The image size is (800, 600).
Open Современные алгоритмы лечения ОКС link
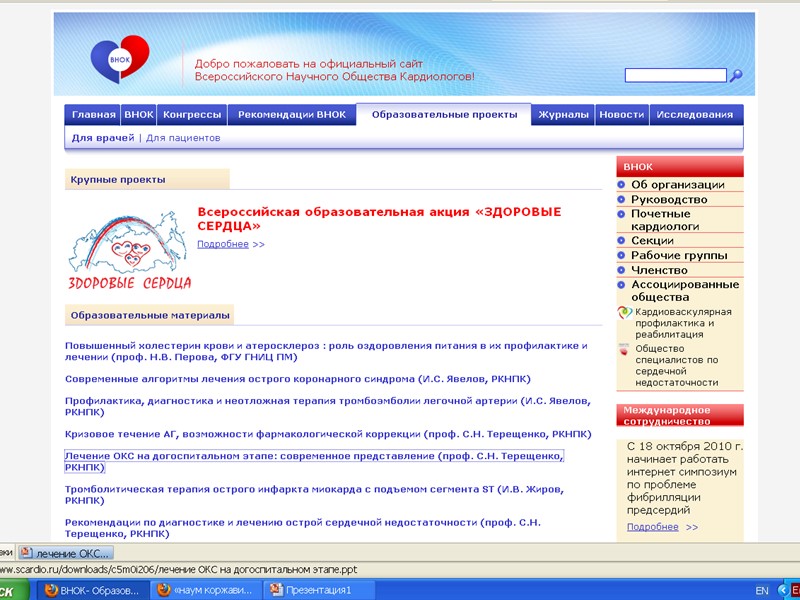tap(298, 379)
